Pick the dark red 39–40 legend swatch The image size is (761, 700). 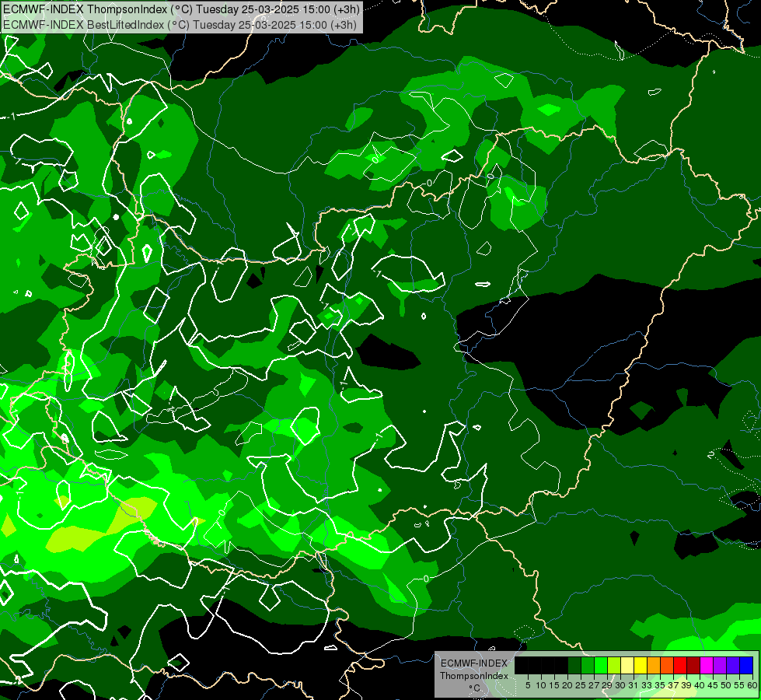click(x=693, y=665)
